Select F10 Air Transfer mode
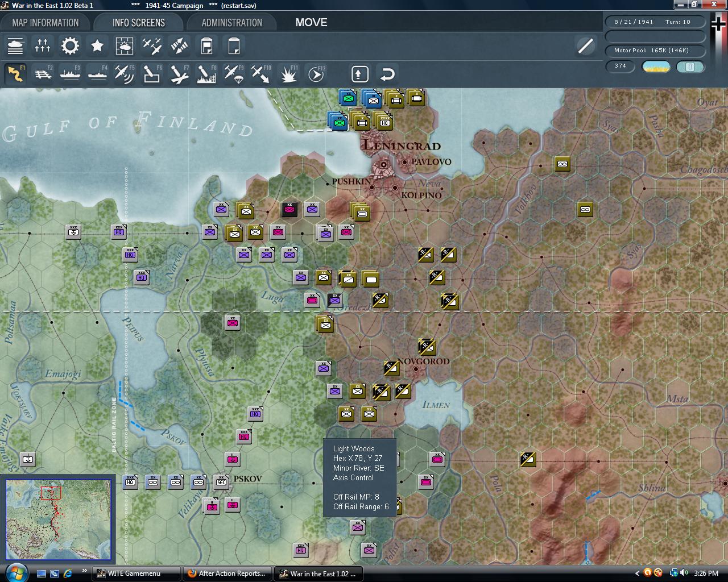The height and width of the screenshot is (582, 728). 261,74
